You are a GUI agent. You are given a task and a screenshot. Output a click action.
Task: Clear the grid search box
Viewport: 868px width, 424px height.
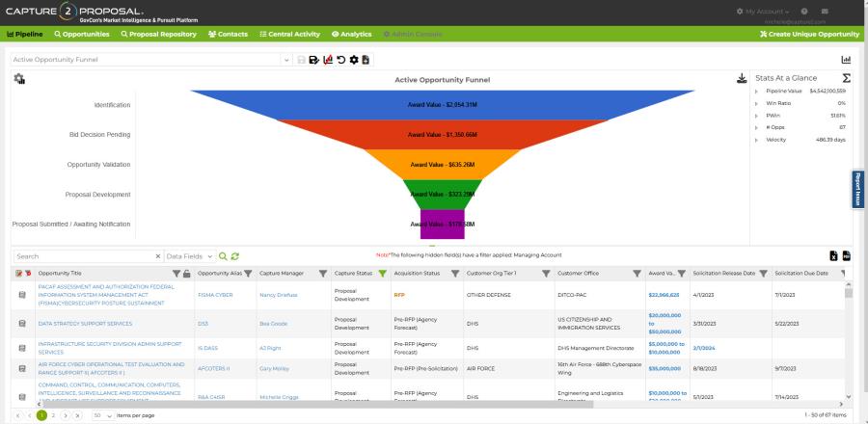[x=158, y=256]
